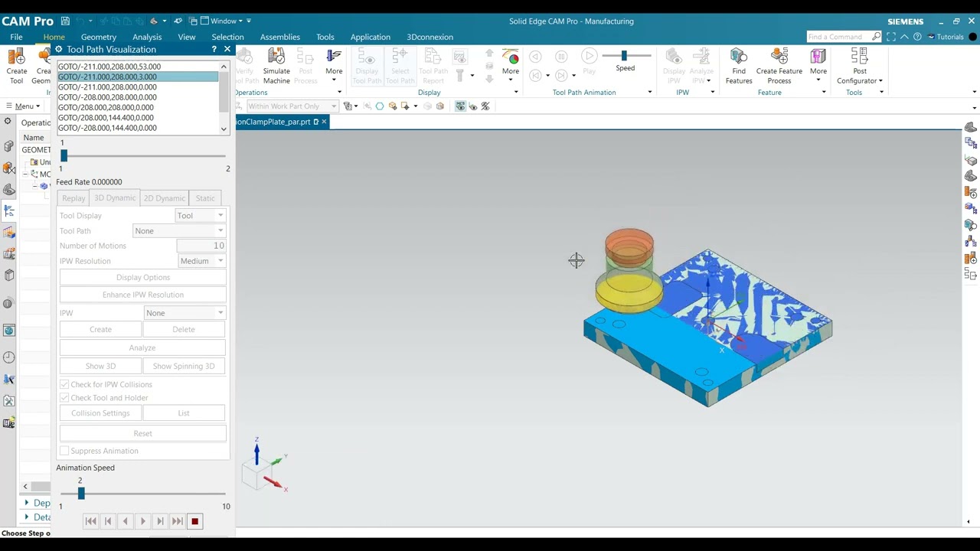This screenshot has width=980, height=551.
Task: Select the 3Dconnexion tab
Action: tap(430, 37)
